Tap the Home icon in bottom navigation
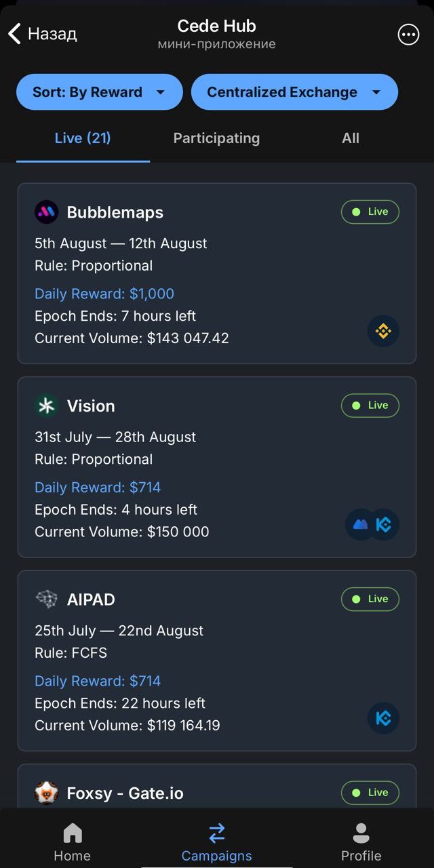 pos(72,833)
